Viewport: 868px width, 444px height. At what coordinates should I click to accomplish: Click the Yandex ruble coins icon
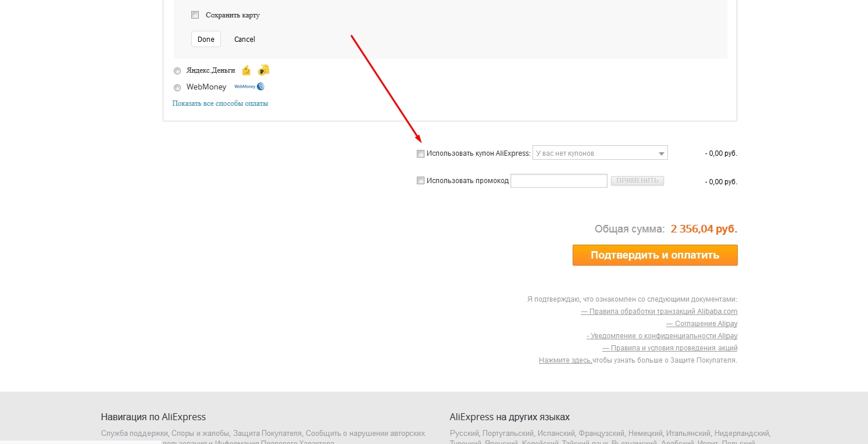click(264, 70)
